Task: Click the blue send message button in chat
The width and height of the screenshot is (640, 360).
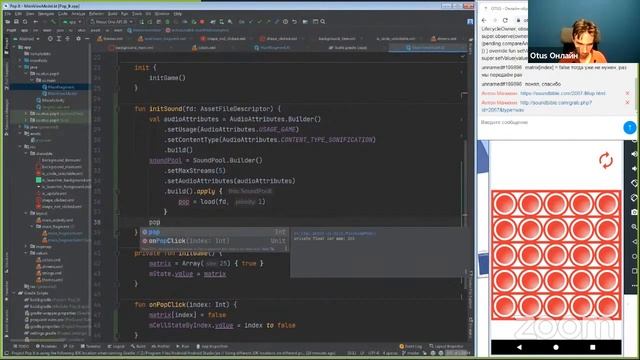Action: (630, 127)
